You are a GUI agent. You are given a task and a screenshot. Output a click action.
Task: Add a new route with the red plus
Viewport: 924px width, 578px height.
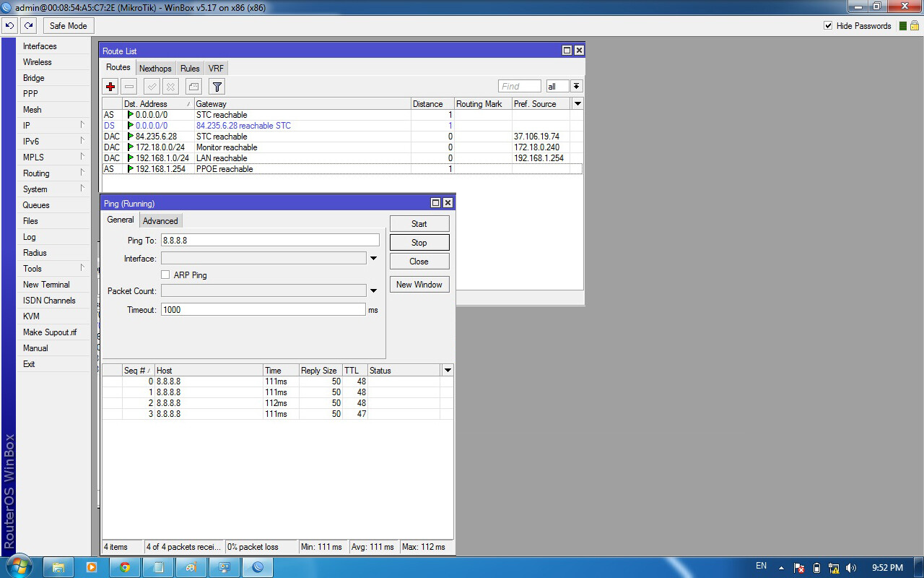pos(110,87)
